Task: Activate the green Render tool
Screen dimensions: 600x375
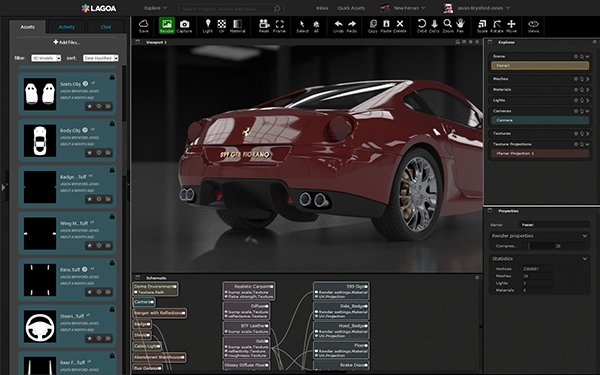Action: click(167, 26)
